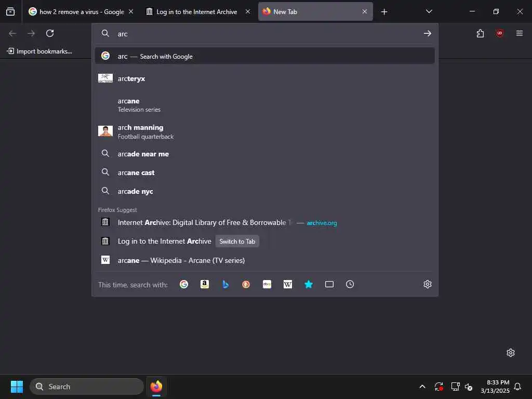Search this time with Google icon
This screenshot has height=399, width=532.
[184, 284]
